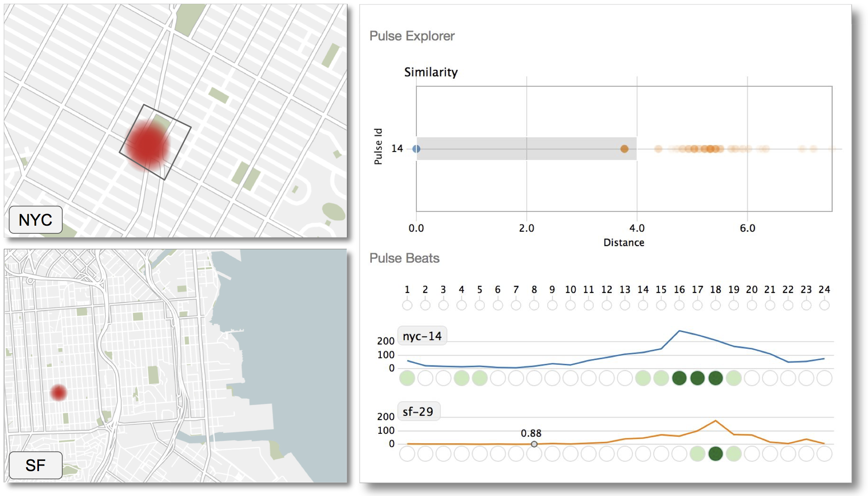Select hour 24 radio circle in Pulse Beats
868x496 pixels.
824,305
